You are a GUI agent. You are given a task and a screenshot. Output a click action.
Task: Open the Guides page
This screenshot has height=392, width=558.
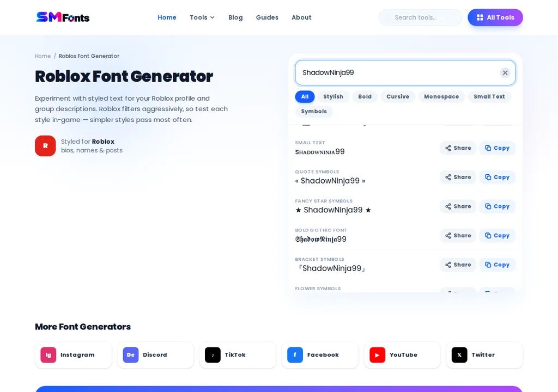coord(267,17)
